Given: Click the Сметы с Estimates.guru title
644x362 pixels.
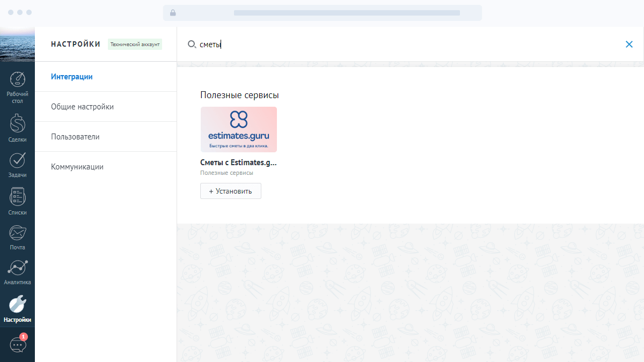Looking at the screenshot, I should (x=238, y=162).
